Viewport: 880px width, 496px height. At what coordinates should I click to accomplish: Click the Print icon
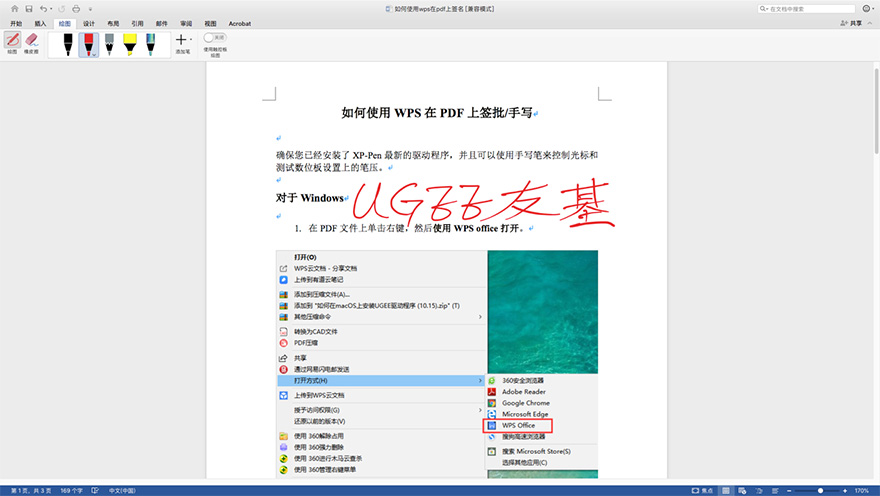(76, 9)
